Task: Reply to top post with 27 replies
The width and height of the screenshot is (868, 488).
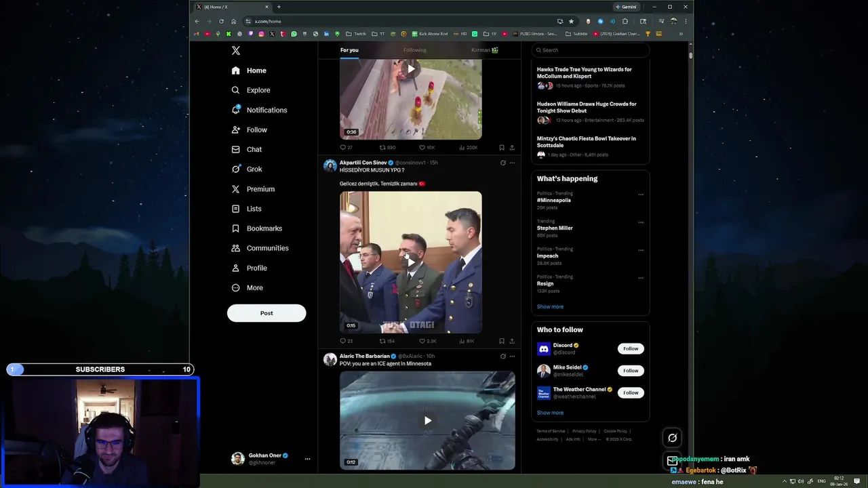Action: pyautogui.click(x=346, y=147)
